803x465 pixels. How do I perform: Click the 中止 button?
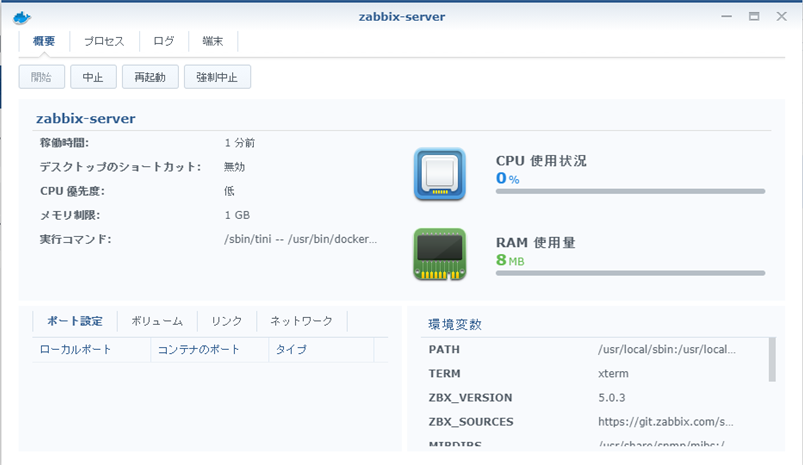93,77
